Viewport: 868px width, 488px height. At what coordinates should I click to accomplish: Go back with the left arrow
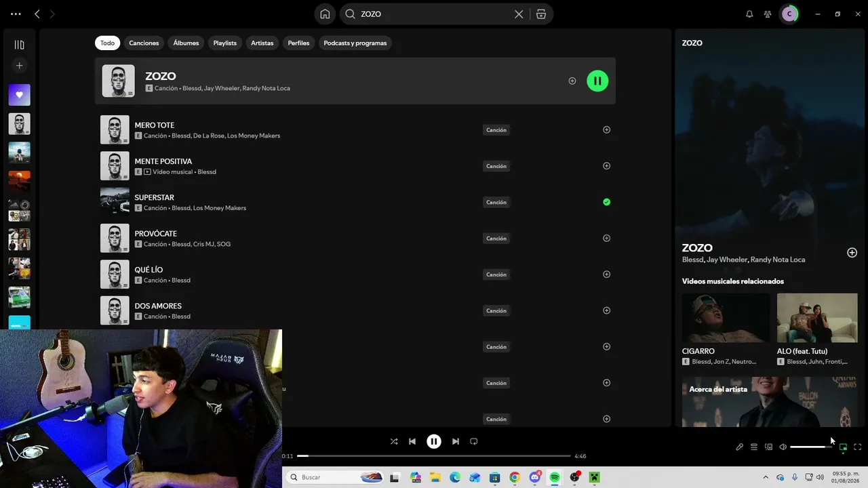point(37,14)
